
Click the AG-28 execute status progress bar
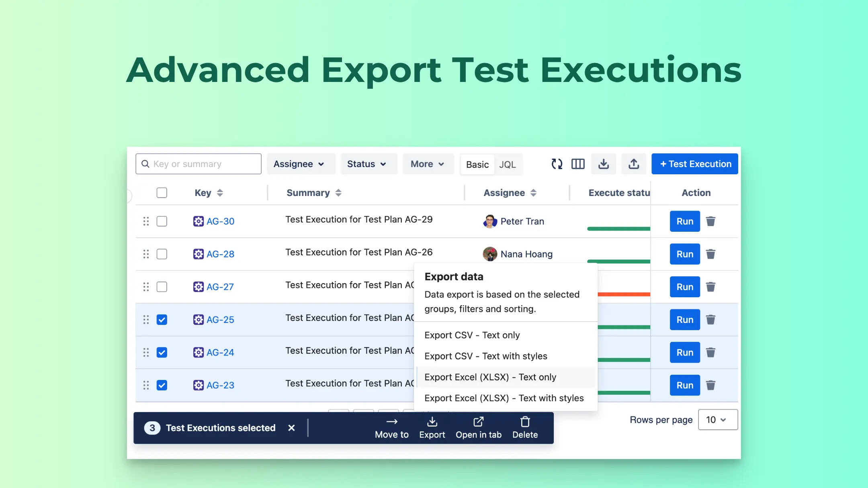pyautogui.click(x=619, y=261)
